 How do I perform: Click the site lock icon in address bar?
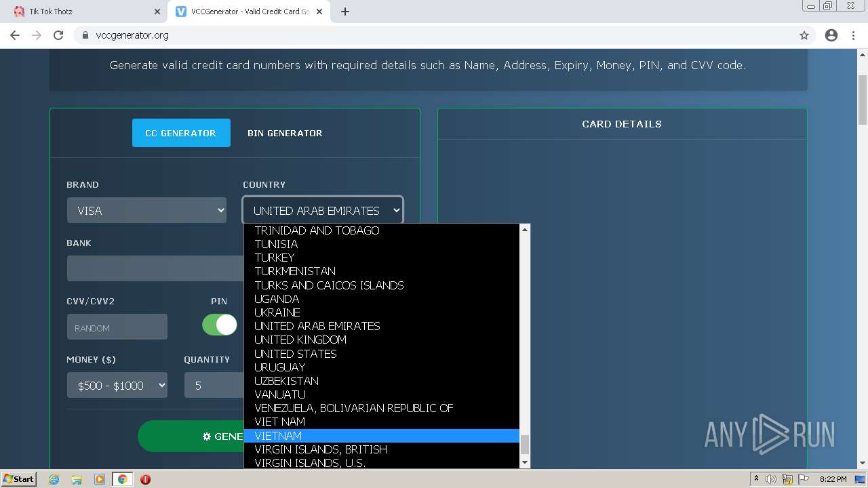pyautogui.click(x=85, y=35)
